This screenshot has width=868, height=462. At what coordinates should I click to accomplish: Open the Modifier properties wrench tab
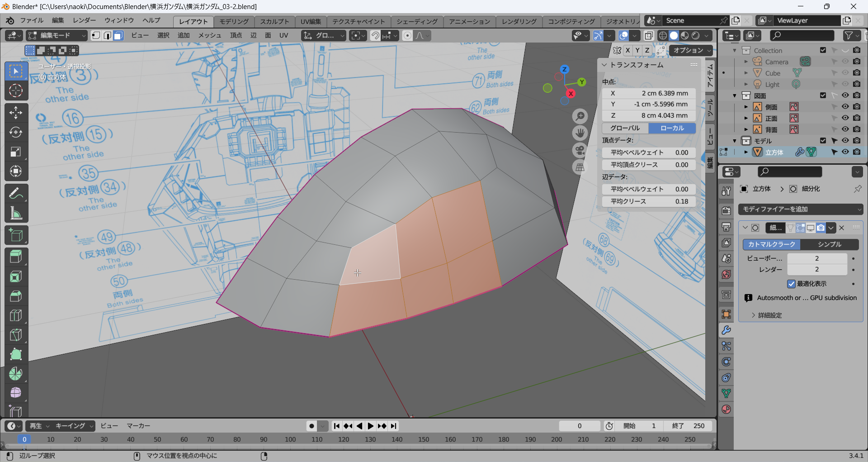(x=726, y=330)
